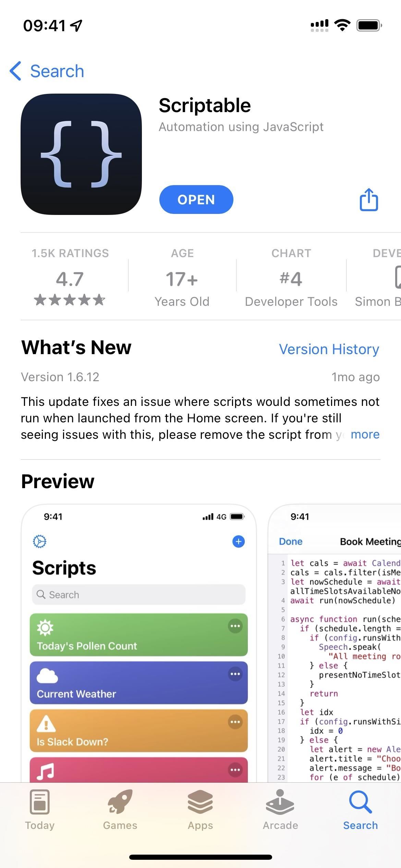
Task: Tap the 17+ age rating section
Action: click(182, 277)
